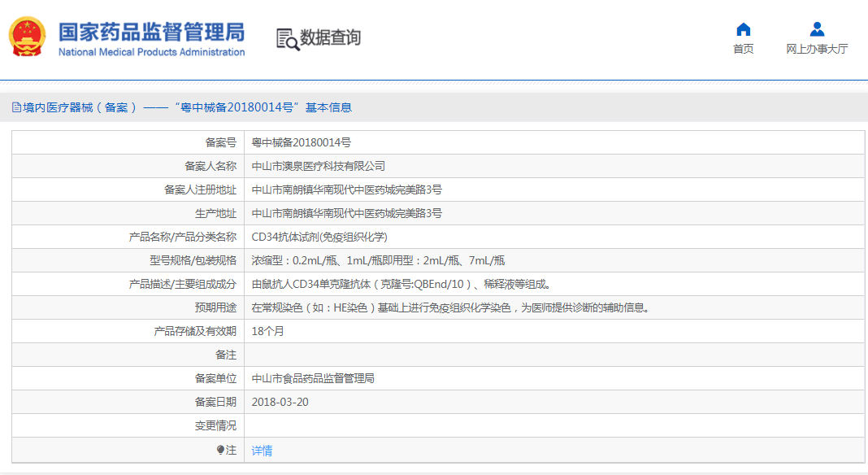The image size is (868, 475).
Task: Select the 预期用途 description text
Action: (449, 307)
